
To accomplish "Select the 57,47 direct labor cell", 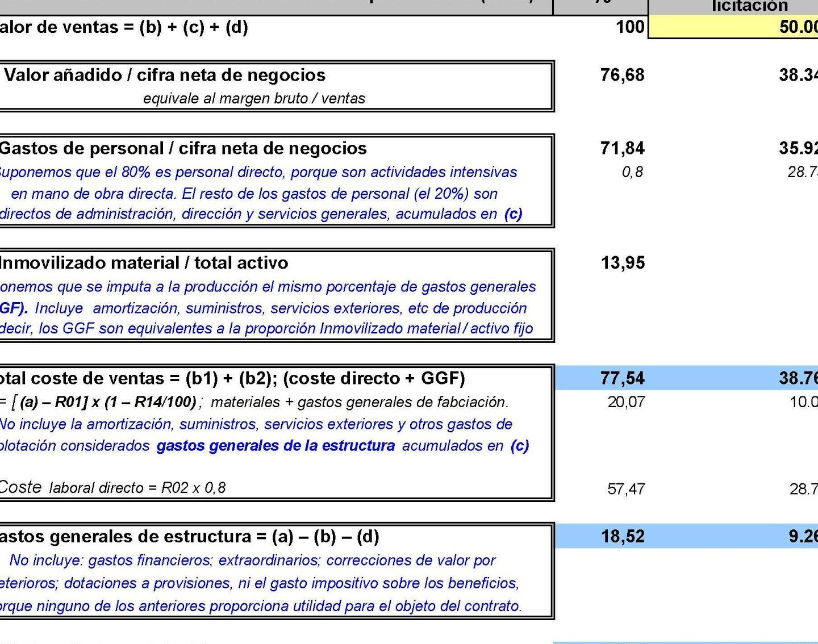I will 626,489.
